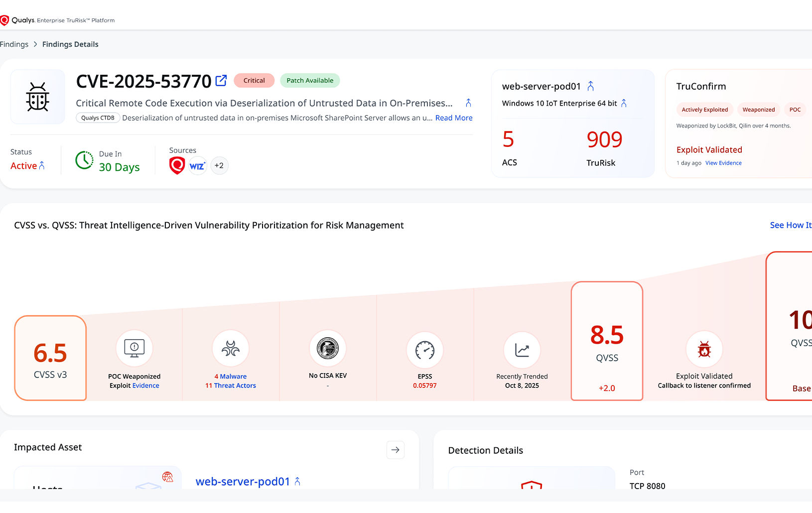Image resolution: width=812 pixels, height=513 pixels.
Task: Select the Wiz source icon
Action: pyautogui.click(x=197, y=166)
